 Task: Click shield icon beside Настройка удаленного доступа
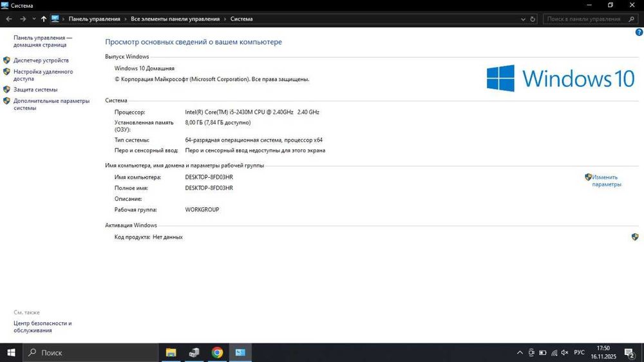pos(6,72)
